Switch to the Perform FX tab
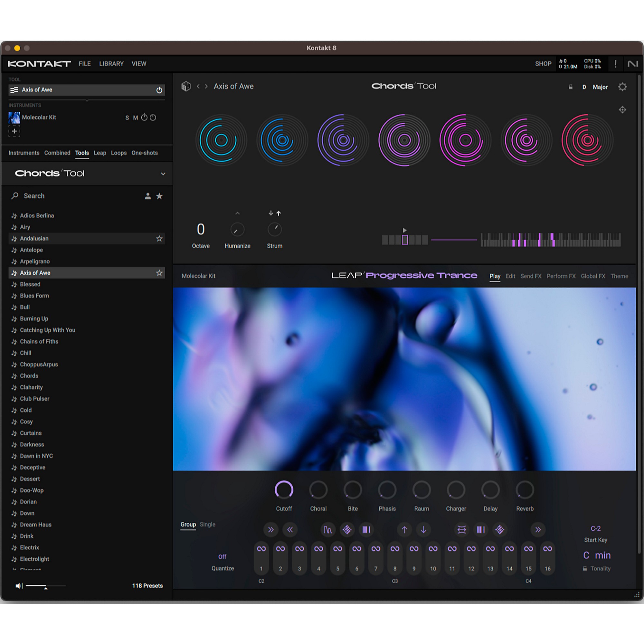This screenshot has height=644, width=644. [561, 276]
